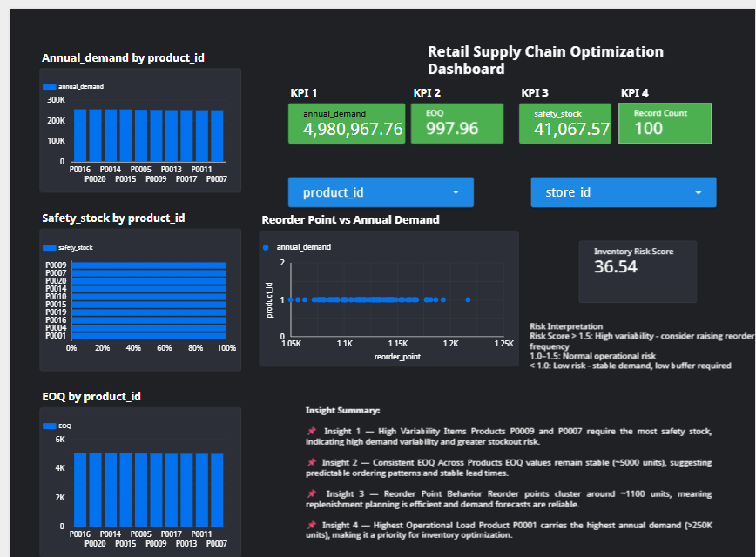Click the pushpin icon beside Insight 4
The height and width of the screenshot is (557, 756).
coord(312,525)
